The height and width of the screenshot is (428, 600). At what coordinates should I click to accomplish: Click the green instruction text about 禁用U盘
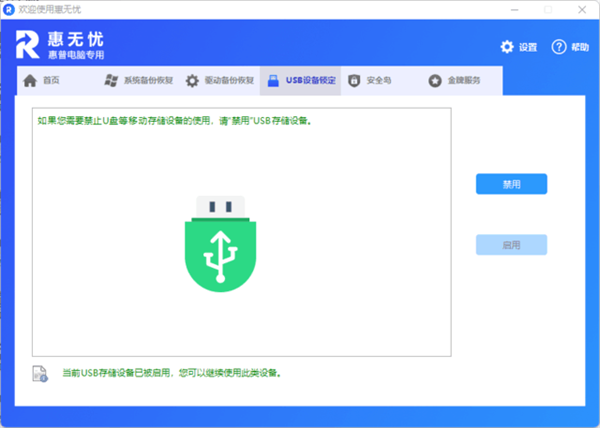pyautogui.click(x=173, y=120)
